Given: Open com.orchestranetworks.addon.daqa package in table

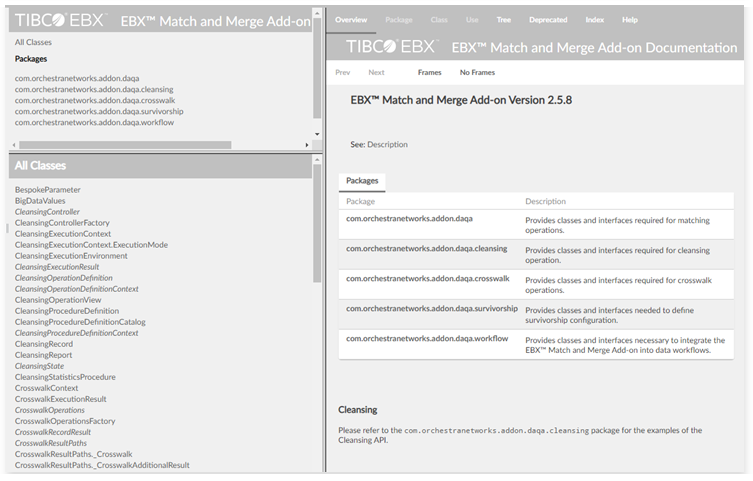Looking at the screenshot, I should point(409,219).
